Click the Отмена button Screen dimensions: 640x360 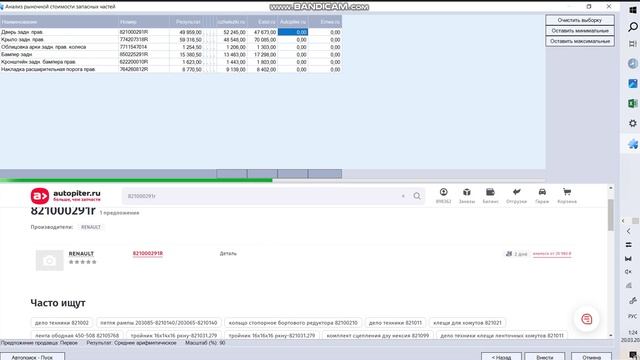click(x=591, y=357)
